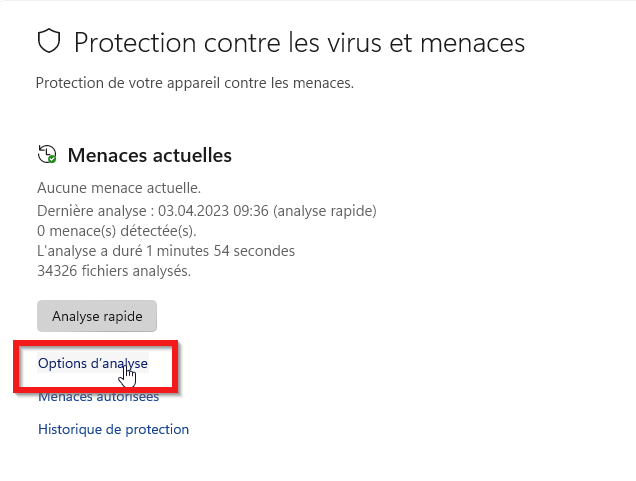Open the Menaces autorisées link

[x=98, y=397]
